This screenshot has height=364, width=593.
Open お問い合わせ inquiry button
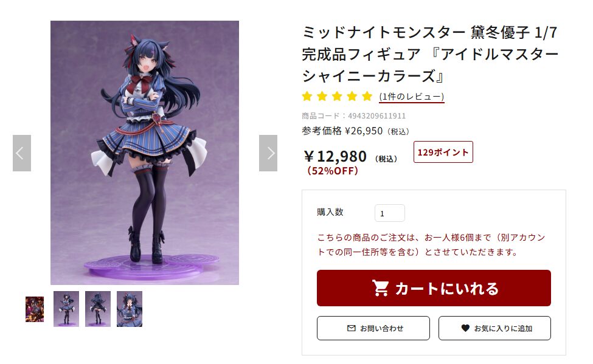(373, 328)
